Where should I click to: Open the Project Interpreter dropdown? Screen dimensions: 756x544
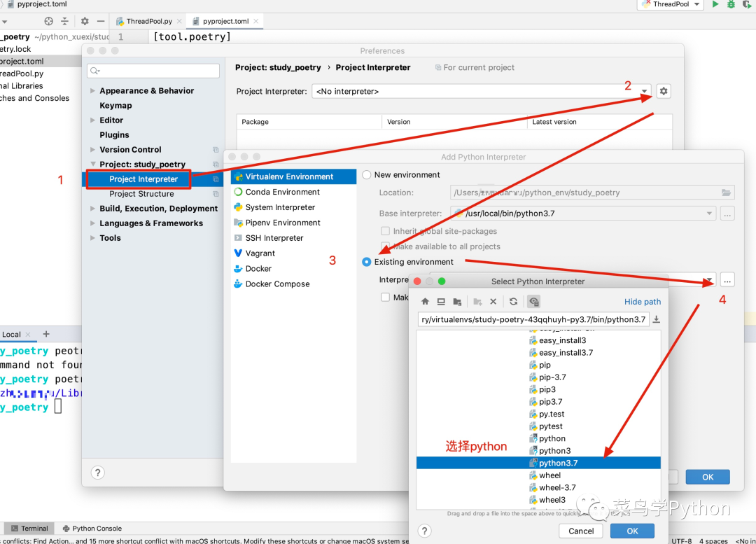click(x=644, y=91)
